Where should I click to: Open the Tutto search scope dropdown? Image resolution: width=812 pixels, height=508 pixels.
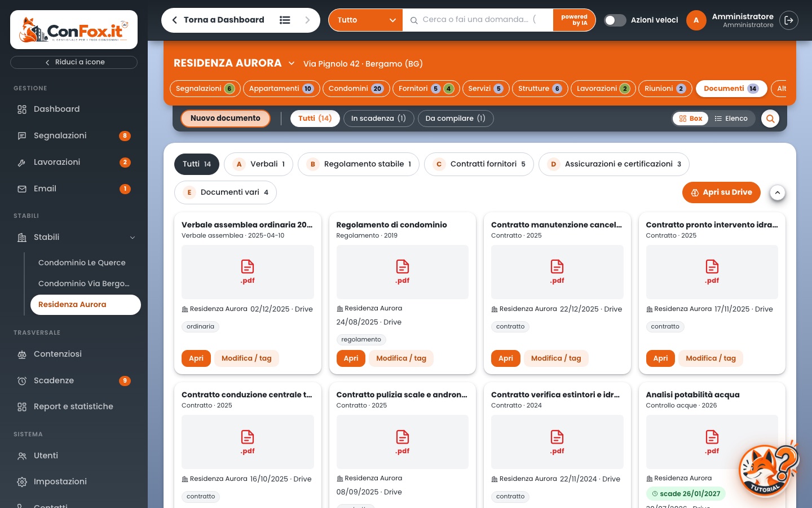tap(366, 20)
